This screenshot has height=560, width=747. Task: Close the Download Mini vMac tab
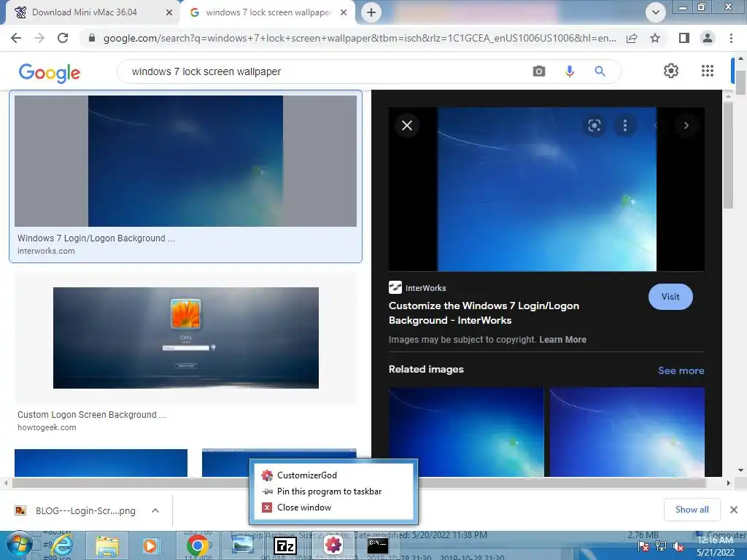tap(169, 12)
